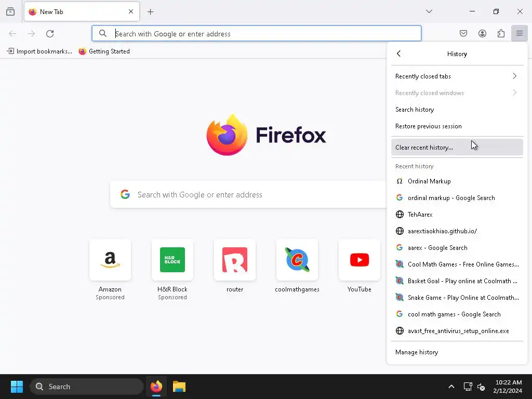The width and height of the screenshot is (532, 399).
Task: Expand Recently closed tabs submenu
Action: click(457, 76)
